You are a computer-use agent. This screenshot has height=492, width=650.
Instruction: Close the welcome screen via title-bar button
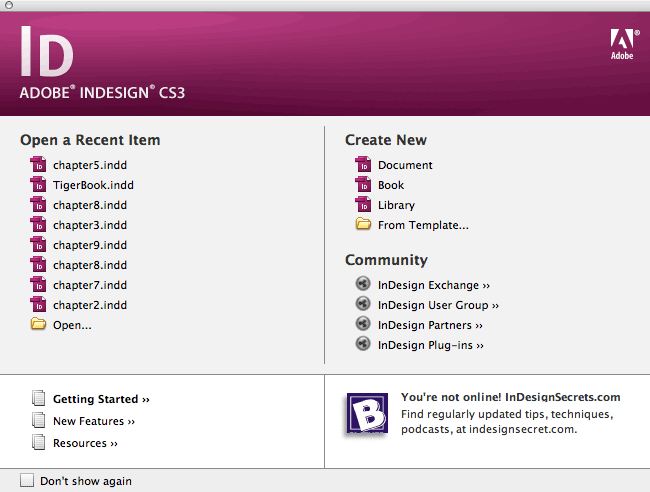pyautogui.click(x=9, y=5)
